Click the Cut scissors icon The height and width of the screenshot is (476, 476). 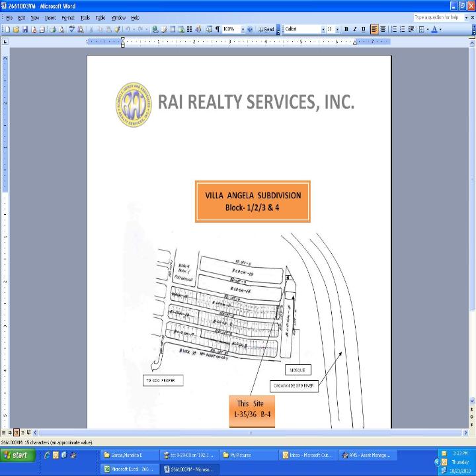(91, 30)
